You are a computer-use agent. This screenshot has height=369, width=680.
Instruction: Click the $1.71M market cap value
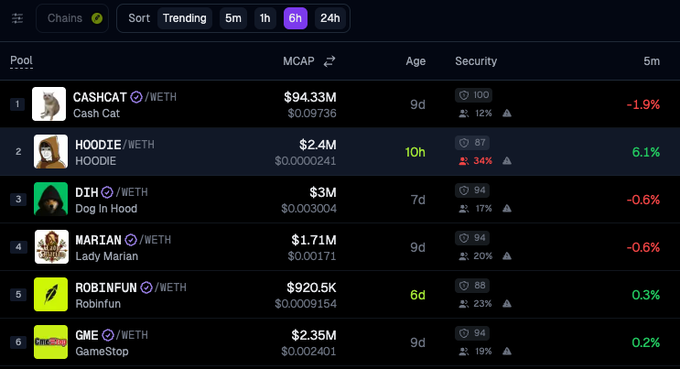point(314,240)
